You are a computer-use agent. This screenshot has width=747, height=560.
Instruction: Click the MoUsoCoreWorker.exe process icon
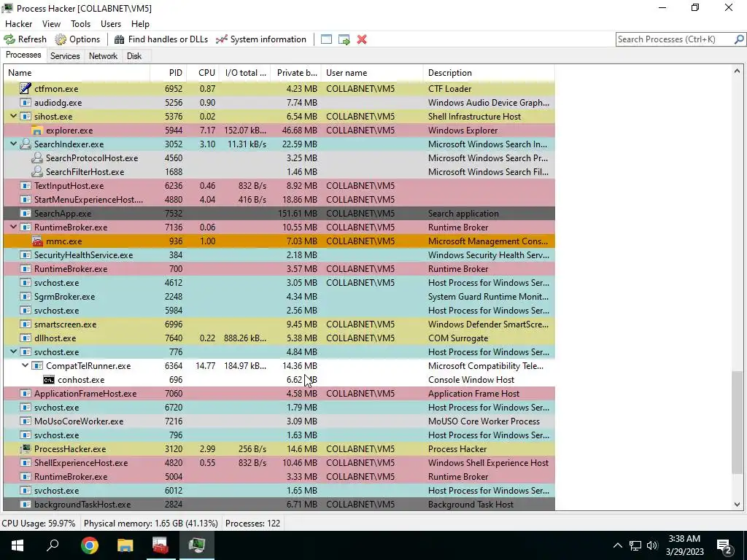pyautogui.click(x=26, y=421)
